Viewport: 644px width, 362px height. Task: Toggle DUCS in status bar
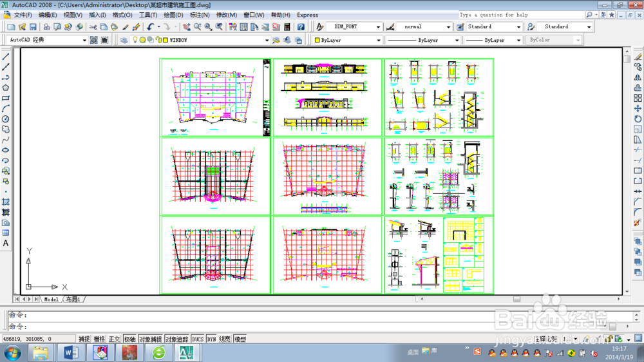[x=198, y=339]
